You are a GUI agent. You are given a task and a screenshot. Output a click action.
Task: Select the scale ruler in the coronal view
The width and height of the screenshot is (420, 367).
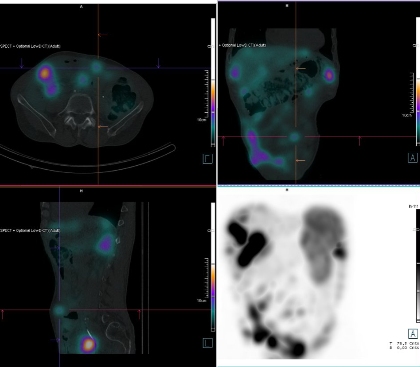point(411,93)
